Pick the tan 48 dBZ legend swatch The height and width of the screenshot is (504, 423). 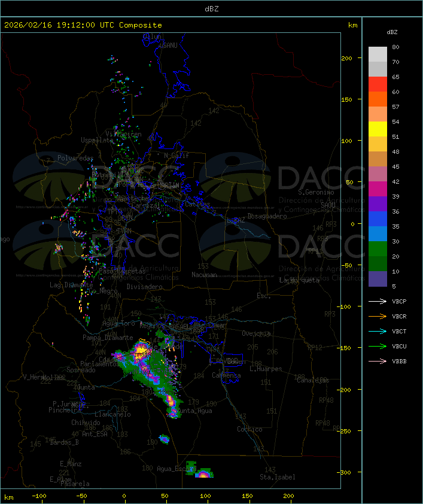coord(378,159)
